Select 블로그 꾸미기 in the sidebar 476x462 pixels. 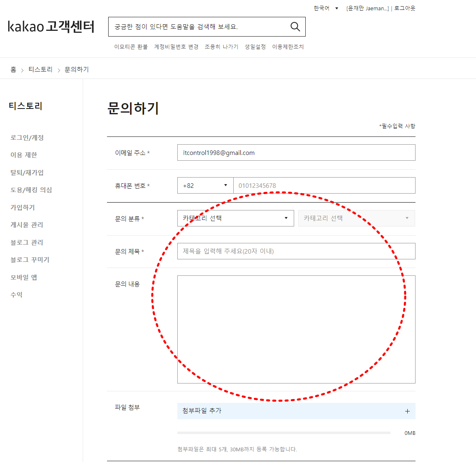coord(30,260)
